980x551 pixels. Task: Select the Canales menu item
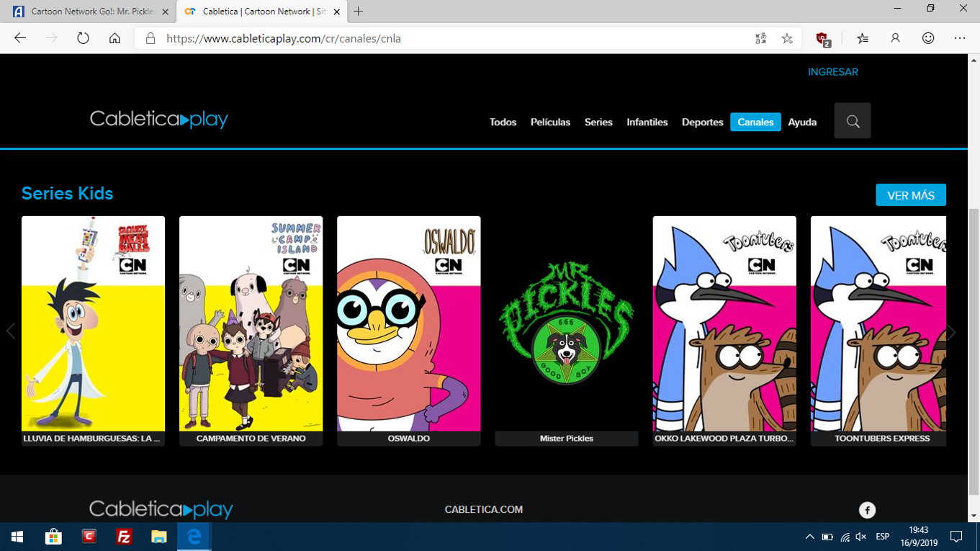(755, 122)
